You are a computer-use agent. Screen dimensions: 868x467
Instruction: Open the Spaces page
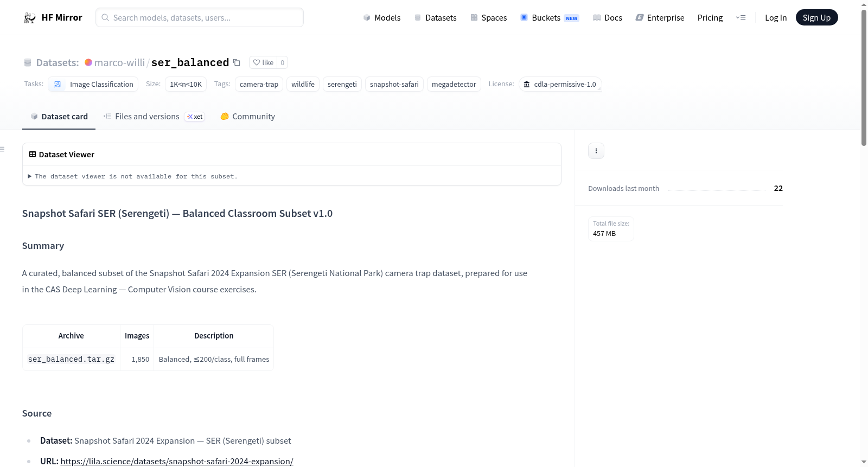pyautogui.click(x=489, y=17)
